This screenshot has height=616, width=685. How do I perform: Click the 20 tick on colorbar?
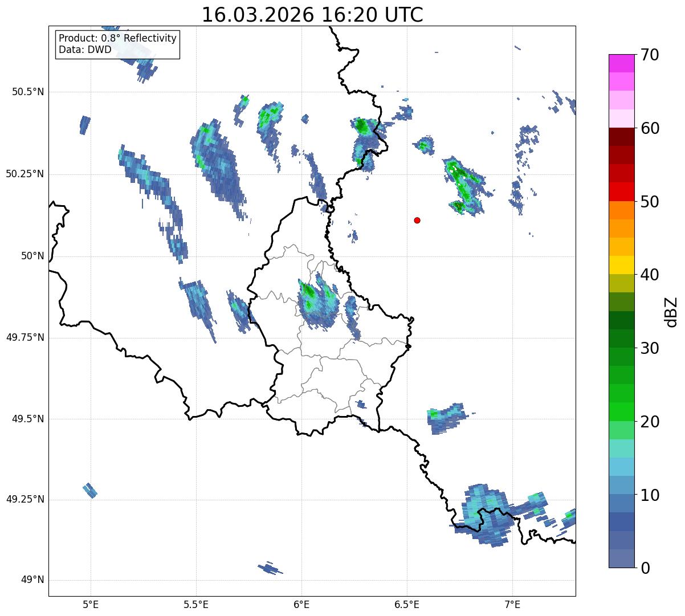pos(650,422)
